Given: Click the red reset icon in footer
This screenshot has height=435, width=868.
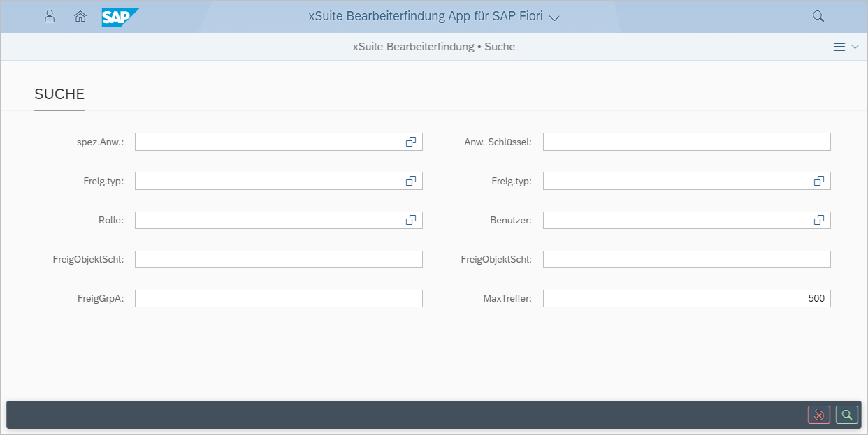Looking at the screenshot, I should pos(819,415).
